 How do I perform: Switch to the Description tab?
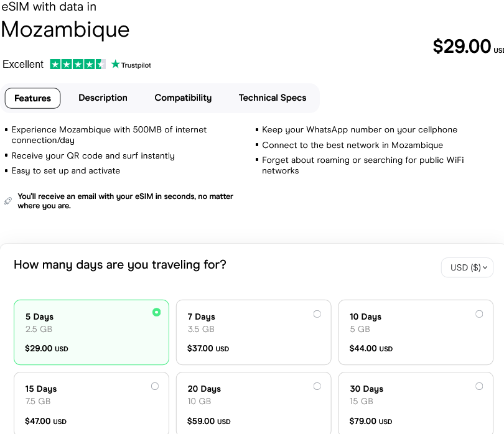[103, 98]
